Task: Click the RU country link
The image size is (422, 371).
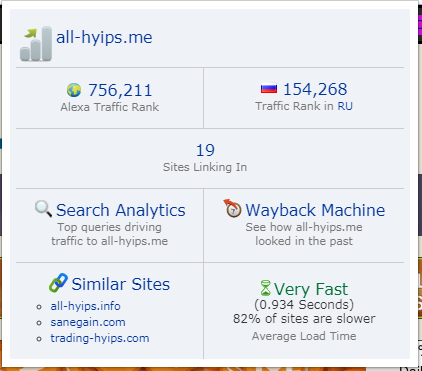Action: 345,106
